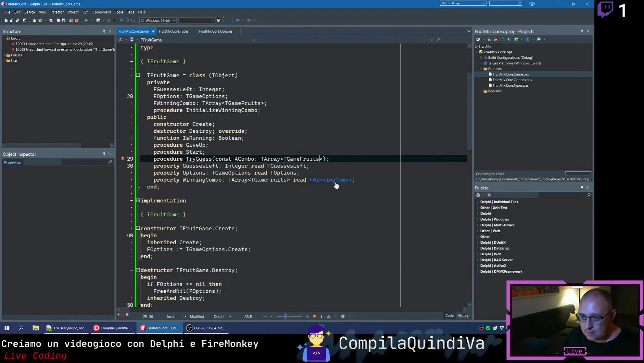Click the Palette search magnifier icon
Screen dimensions: 644x363
pos(588,195)
